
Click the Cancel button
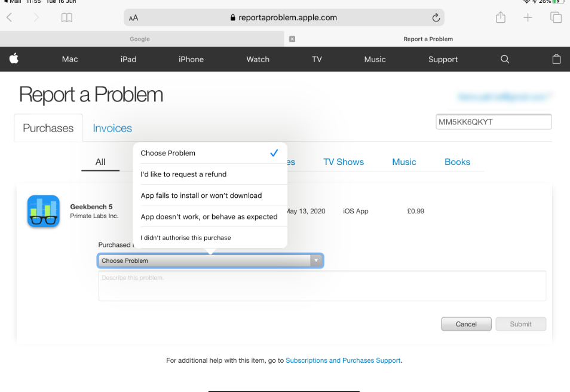point(466,324)
